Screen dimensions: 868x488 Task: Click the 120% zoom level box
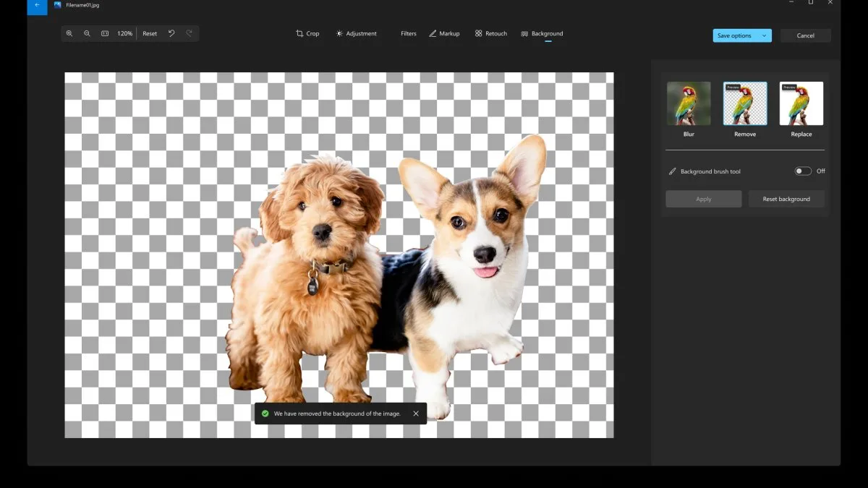pos(125,34)
